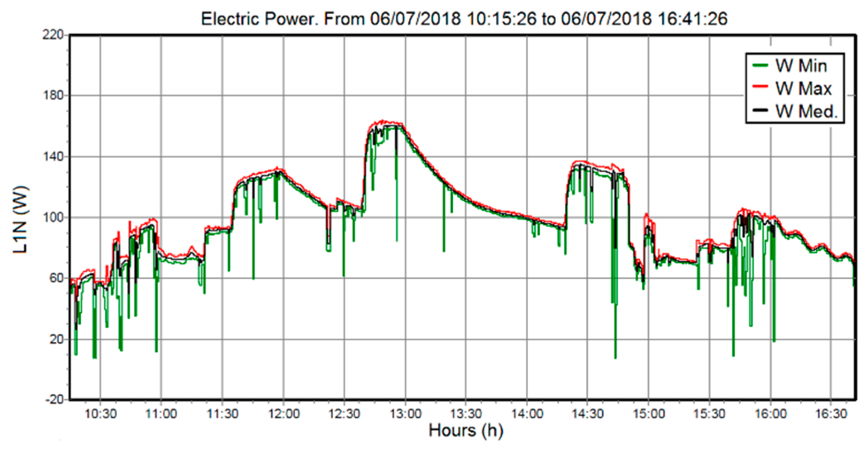The image size is (868, 450).
Task: Click the black W Med. legend swatch
Action: (760, 111)
